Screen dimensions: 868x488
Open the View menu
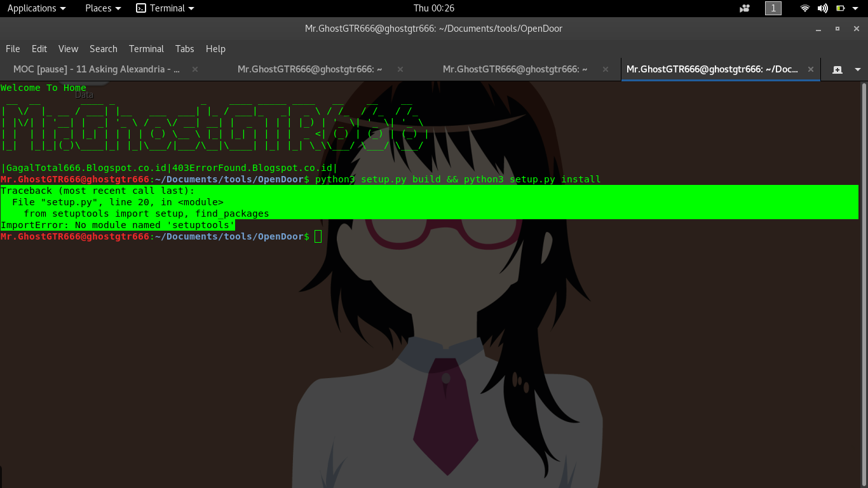point(68,49)
